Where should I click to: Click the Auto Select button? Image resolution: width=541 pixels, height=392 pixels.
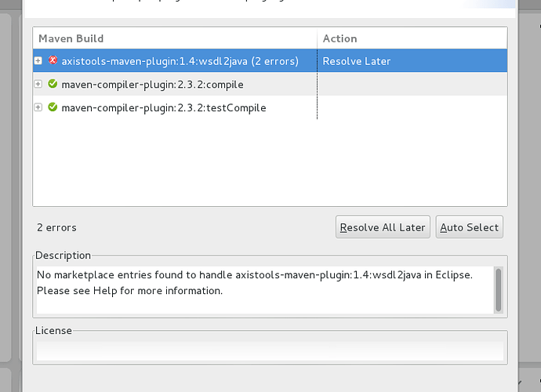[x=469, y=227]
